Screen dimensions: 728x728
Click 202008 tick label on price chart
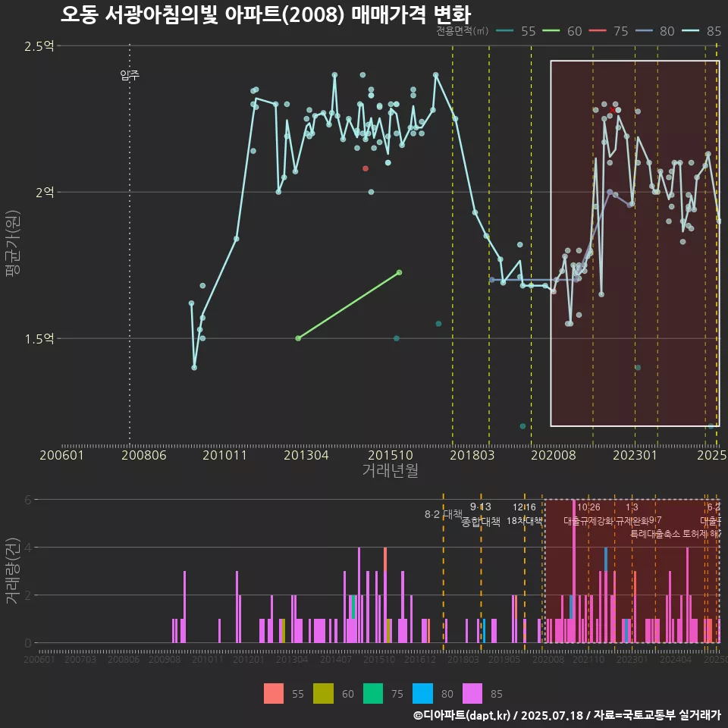point(554,455)
